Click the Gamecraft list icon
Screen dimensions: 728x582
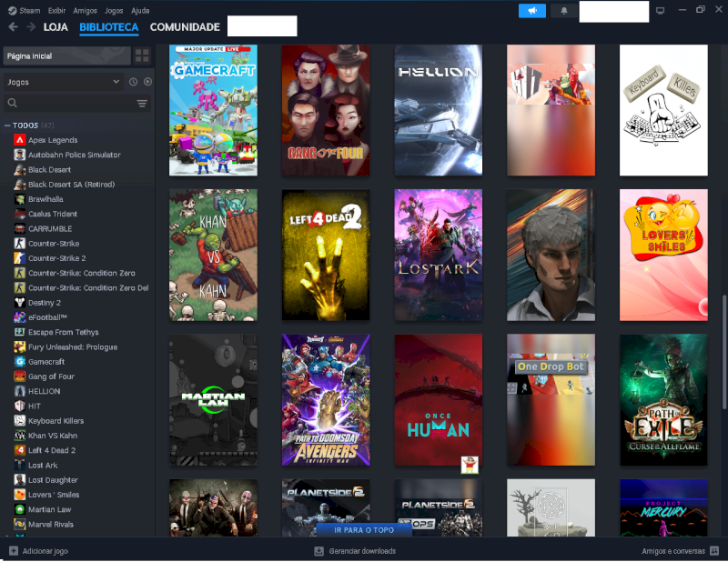(19, 362)
